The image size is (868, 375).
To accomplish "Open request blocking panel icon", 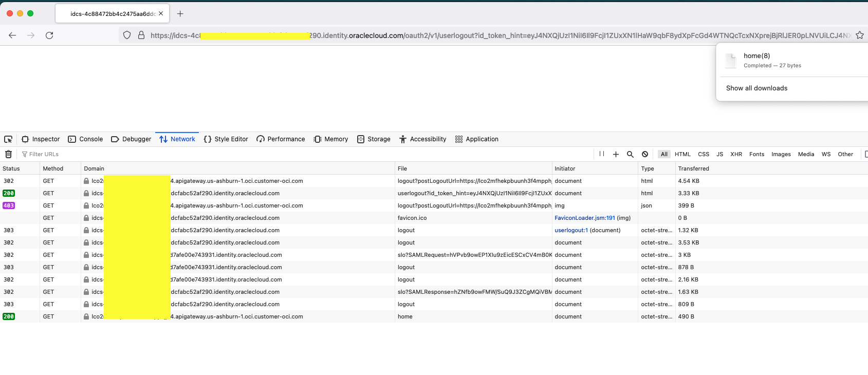I will [645, 154].
